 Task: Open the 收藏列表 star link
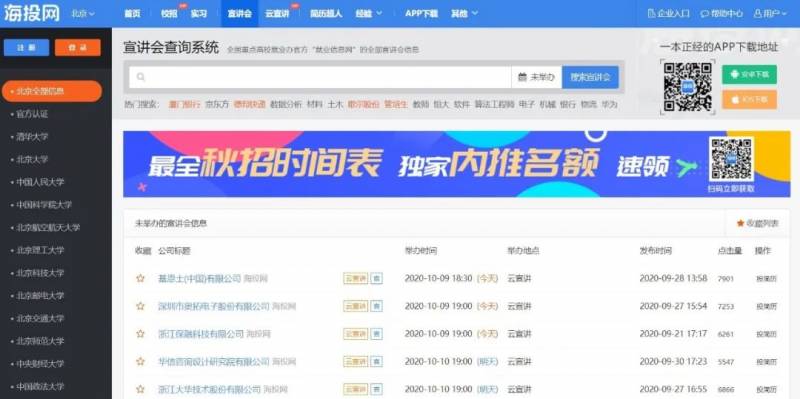(x=758, y=223)
